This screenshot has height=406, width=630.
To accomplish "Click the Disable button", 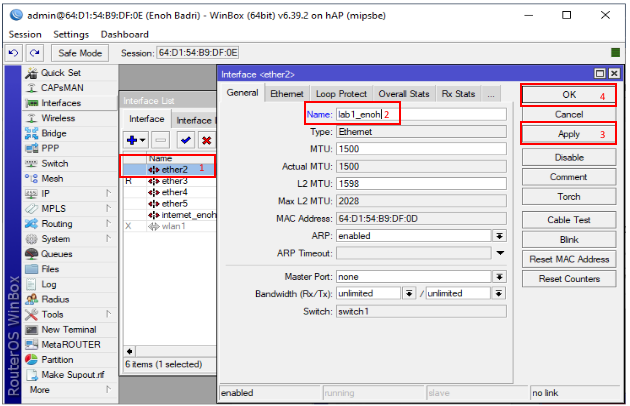I will click(x=569, y=157).
